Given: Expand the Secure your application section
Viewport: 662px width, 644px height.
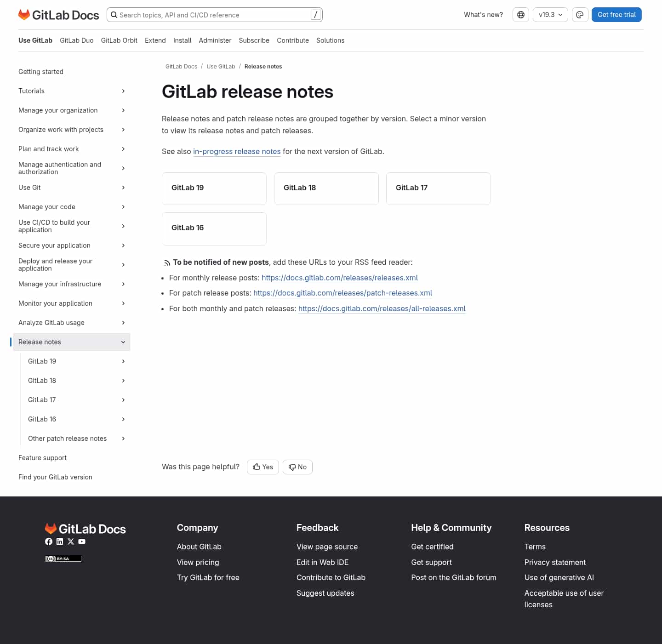Looking at the screenshot, I should 123,245.
